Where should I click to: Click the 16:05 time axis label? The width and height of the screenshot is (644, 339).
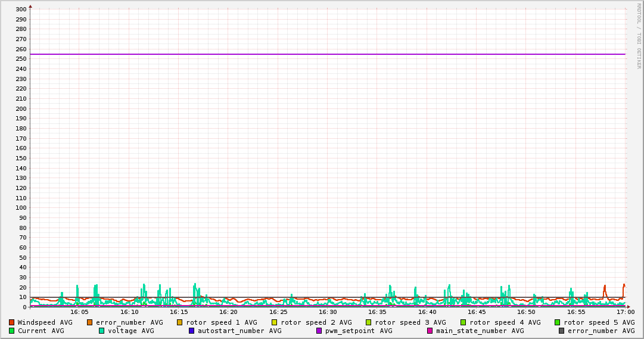pyautogui.click(x=79, y=312)
